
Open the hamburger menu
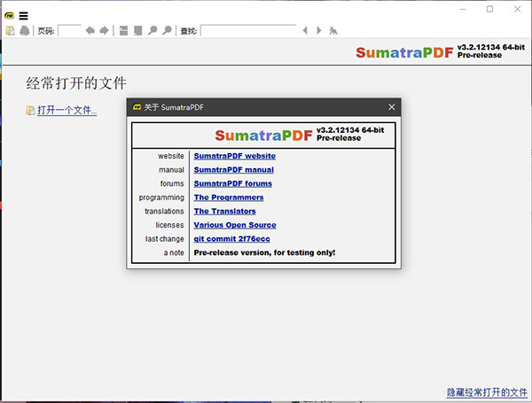(23, 16)
